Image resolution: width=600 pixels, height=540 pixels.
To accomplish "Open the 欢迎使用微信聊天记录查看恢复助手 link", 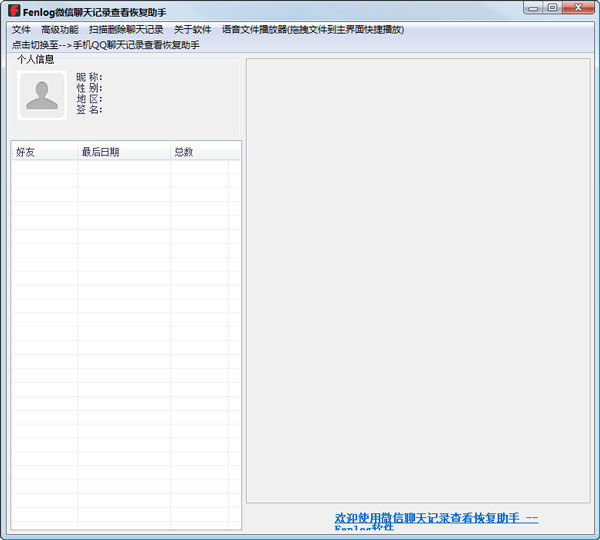I will 436,521.
